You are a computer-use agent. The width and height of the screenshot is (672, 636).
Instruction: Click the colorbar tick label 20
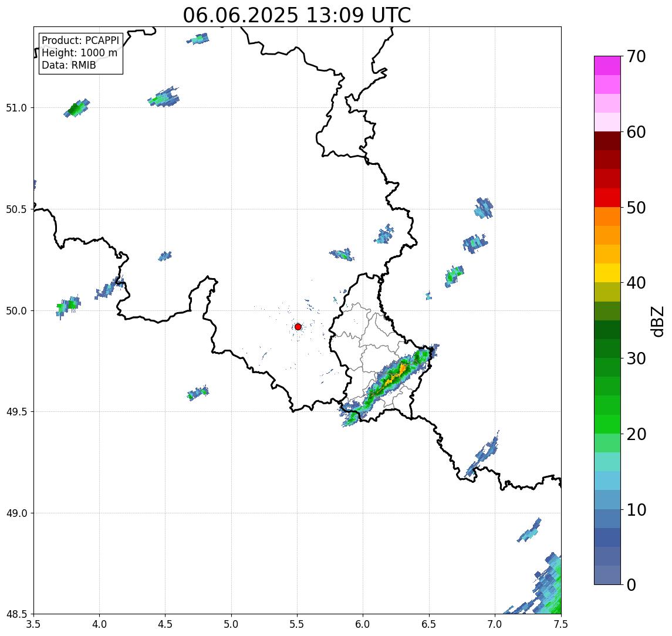[636, 434]
